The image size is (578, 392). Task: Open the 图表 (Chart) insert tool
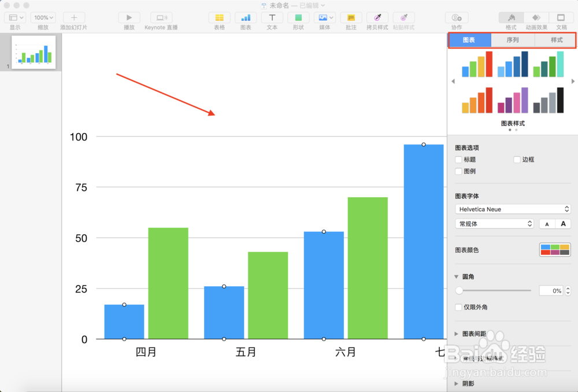(246, 18)
